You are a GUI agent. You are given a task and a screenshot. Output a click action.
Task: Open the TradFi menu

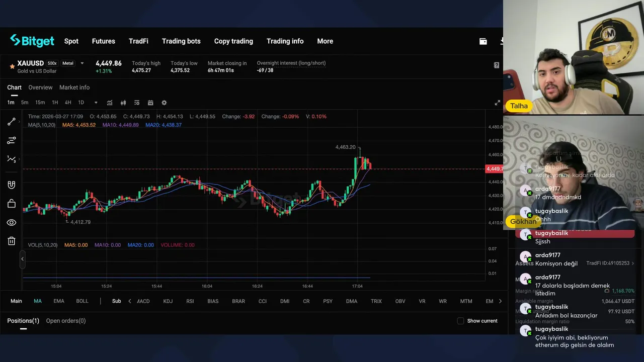pos(138,41)
